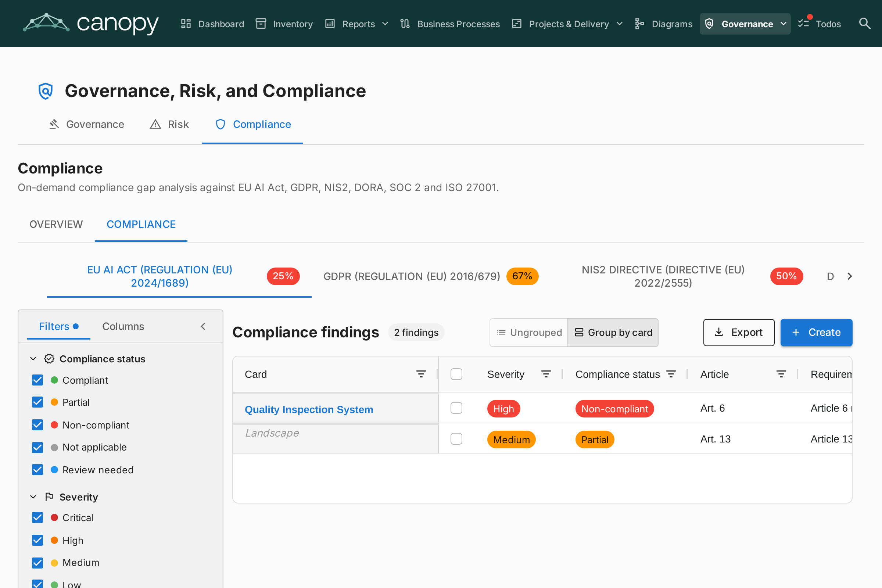
Task: Select the Filters panel tab
Action: point(58,326)
